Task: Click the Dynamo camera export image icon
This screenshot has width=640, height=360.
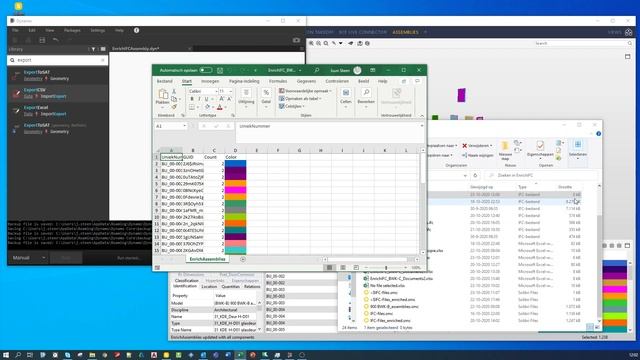Action: [x=296, y=40]
